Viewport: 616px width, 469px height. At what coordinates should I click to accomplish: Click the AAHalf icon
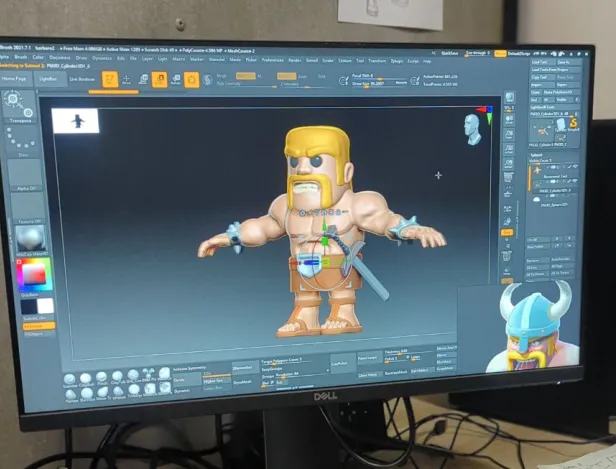pyautogui.click(x=508, y=164)
